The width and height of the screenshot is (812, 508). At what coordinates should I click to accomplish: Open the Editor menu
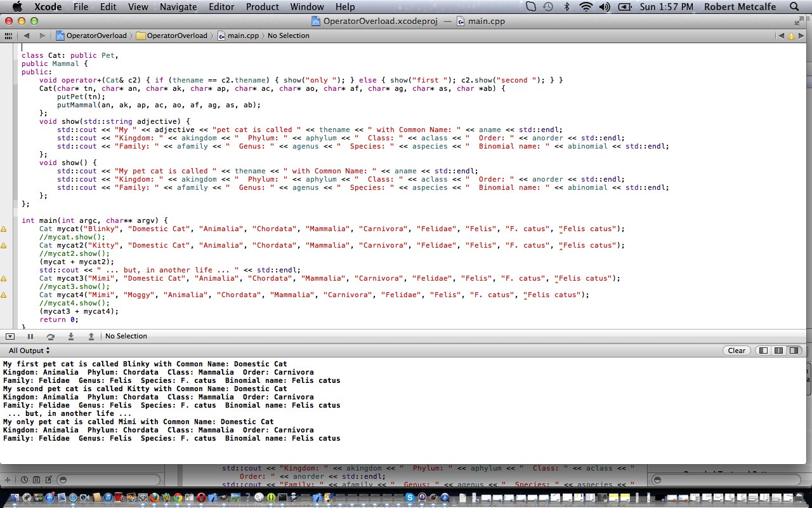(221, 7)
